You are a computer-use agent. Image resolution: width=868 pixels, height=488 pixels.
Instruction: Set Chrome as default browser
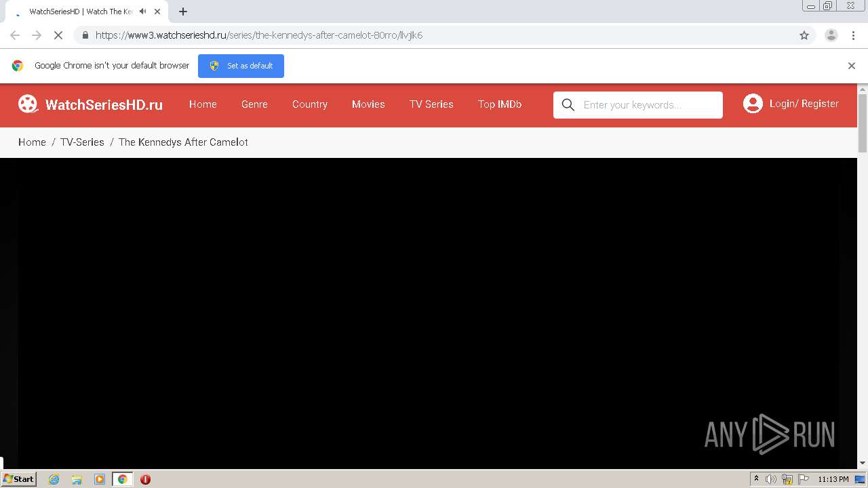241,66
